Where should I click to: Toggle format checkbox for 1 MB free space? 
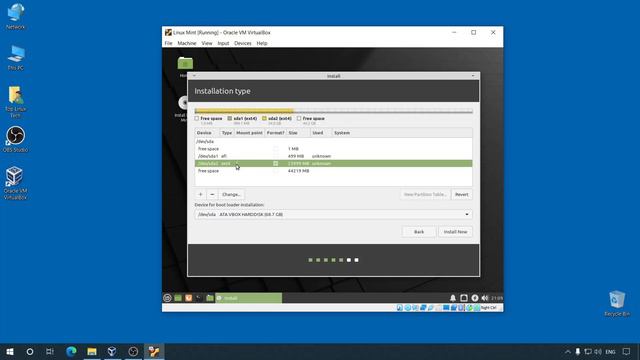pyautogui.click(x=276, y=149)
